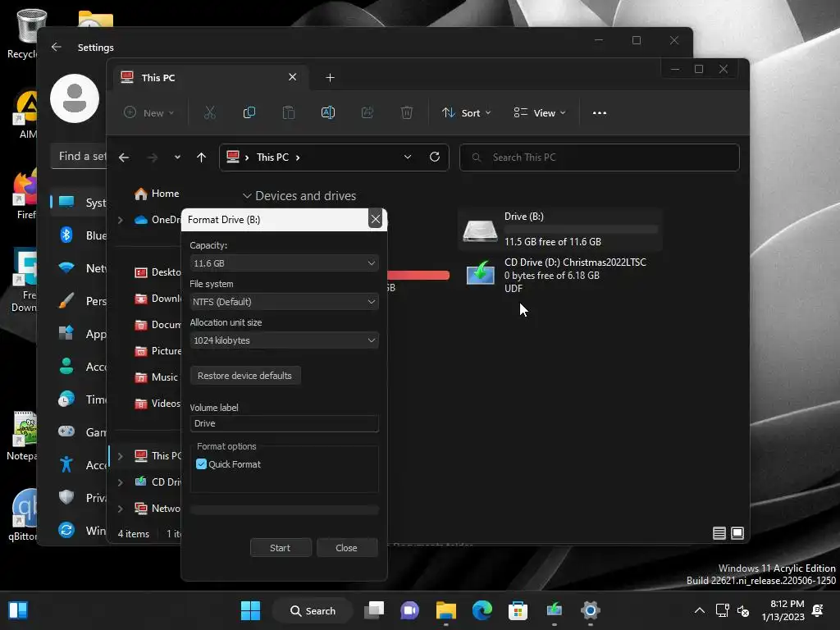Click This PC breadcrumb in address bar
This screenshot has width=840, height=630.
click(x=272, y=157)
